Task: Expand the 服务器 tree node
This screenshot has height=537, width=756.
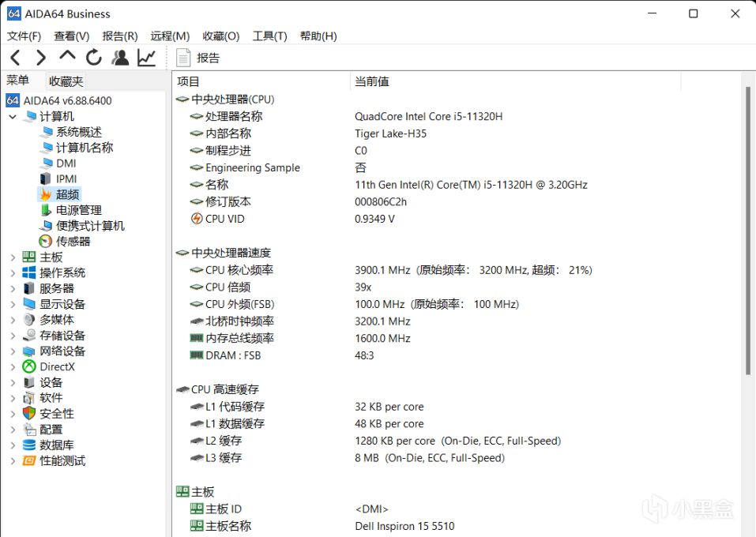Action: coord(13,289)
